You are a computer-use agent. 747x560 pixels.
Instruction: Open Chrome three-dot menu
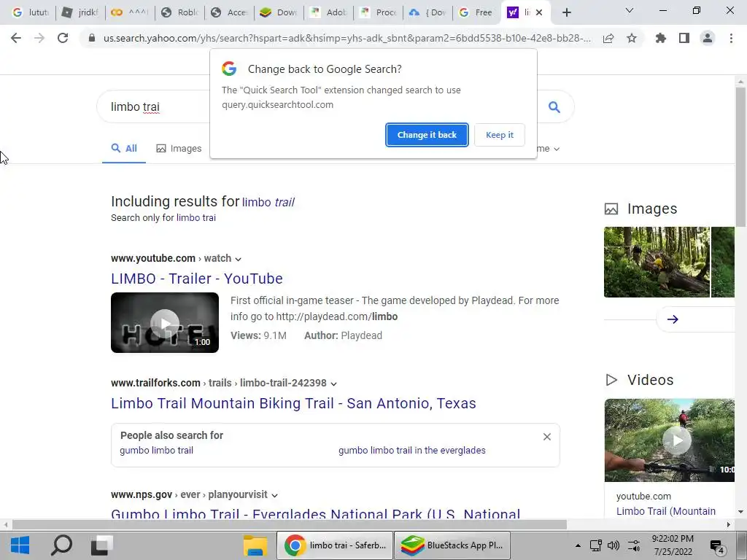pos(731,38)
